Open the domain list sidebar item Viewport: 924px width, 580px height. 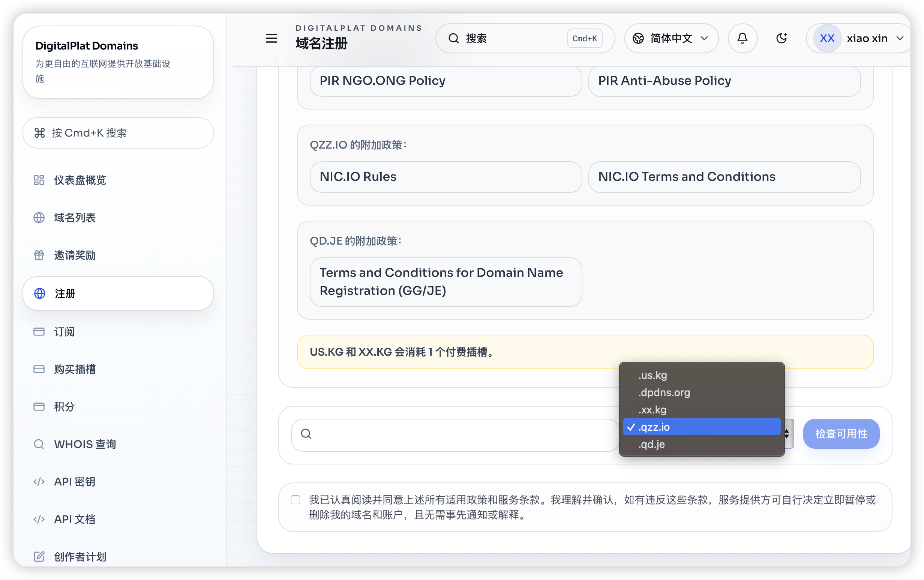point(75,218)
